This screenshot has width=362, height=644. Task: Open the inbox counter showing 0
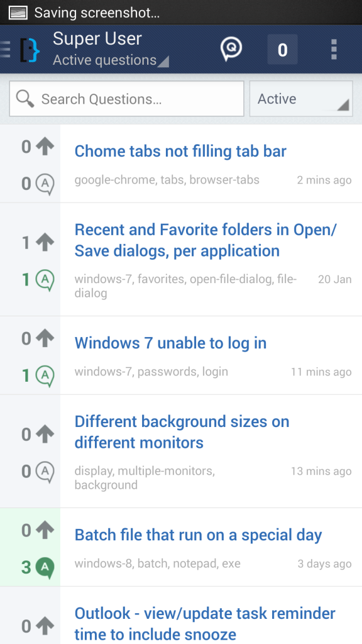pyautogui.click(x=282, y=49)
